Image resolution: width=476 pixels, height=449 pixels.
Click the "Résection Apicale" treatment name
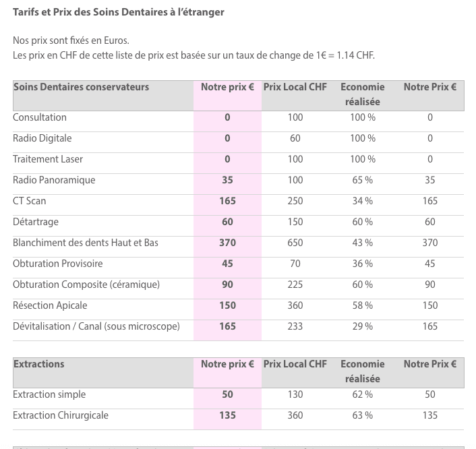pyautogui.click(x=50, y=305)
